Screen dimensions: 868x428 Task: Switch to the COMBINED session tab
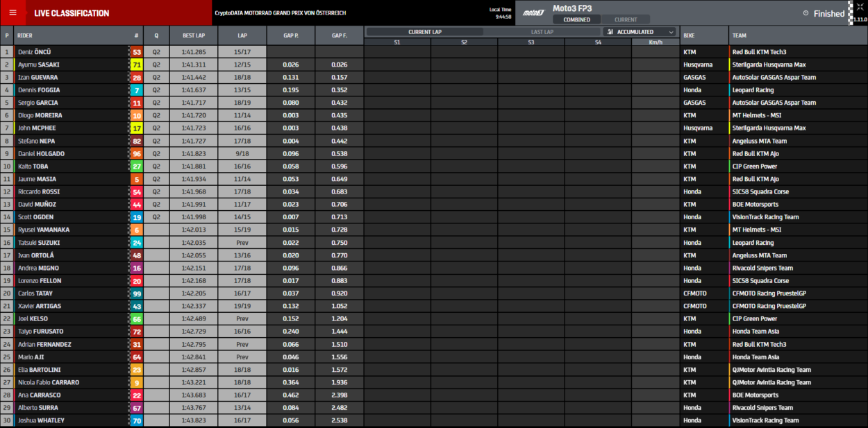(x=576, y=19)
